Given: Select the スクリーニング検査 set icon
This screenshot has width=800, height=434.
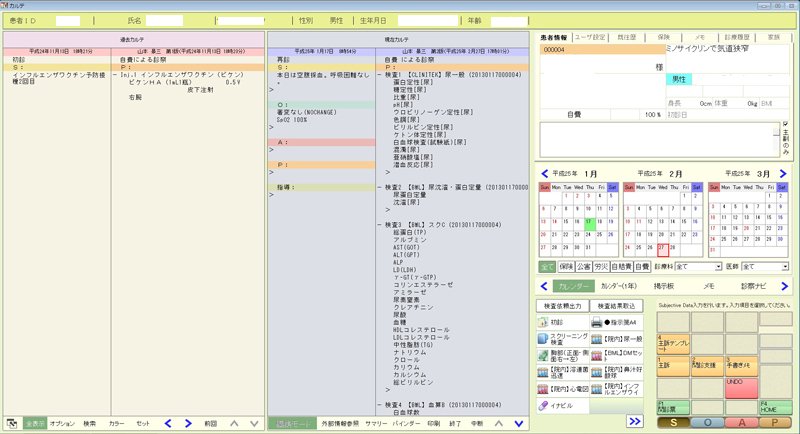Looking at the screenshot, I should (543, 339).
